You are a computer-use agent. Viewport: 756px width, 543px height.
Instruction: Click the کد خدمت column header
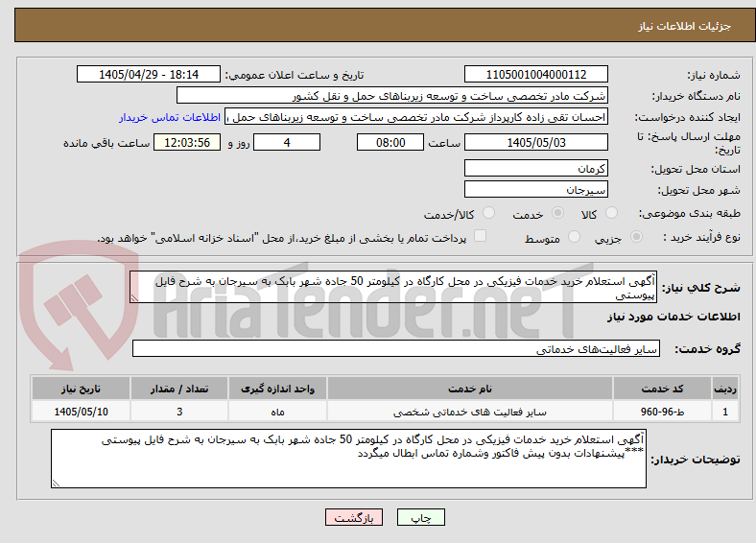pos(663,389)
